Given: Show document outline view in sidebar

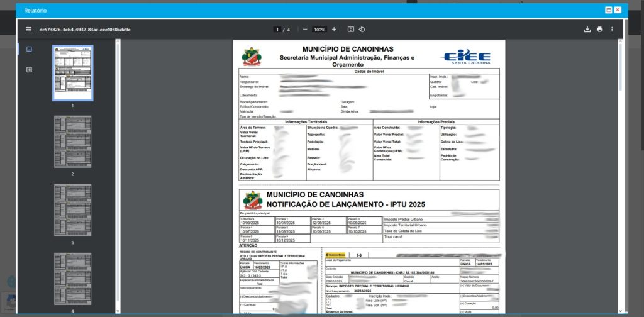Looking at the screenshot, I should (29, 69).
